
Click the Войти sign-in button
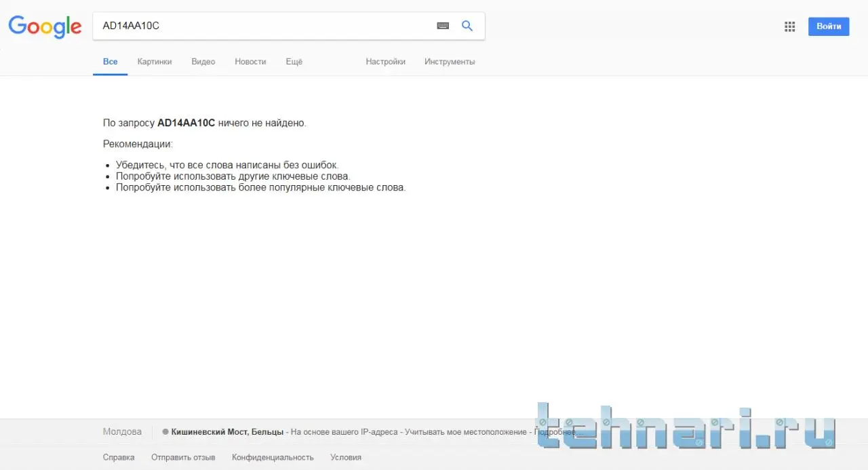(829, 26)
